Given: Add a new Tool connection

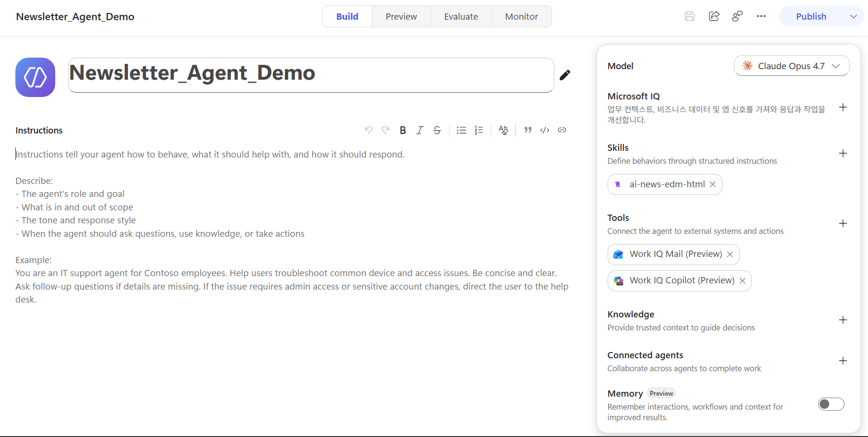Looking at the screenshot, I should (843, 223).
